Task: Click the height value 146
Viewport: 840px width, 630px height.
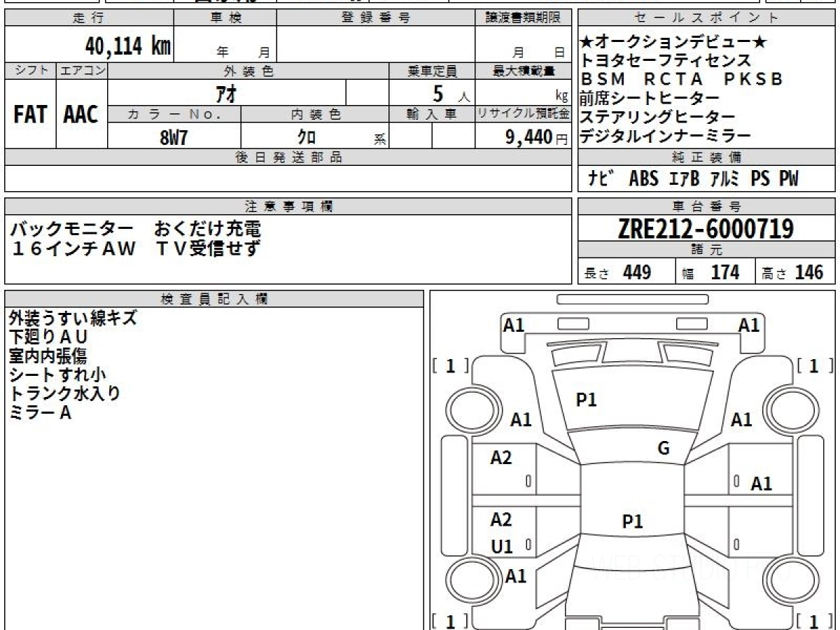Action: 809,272
